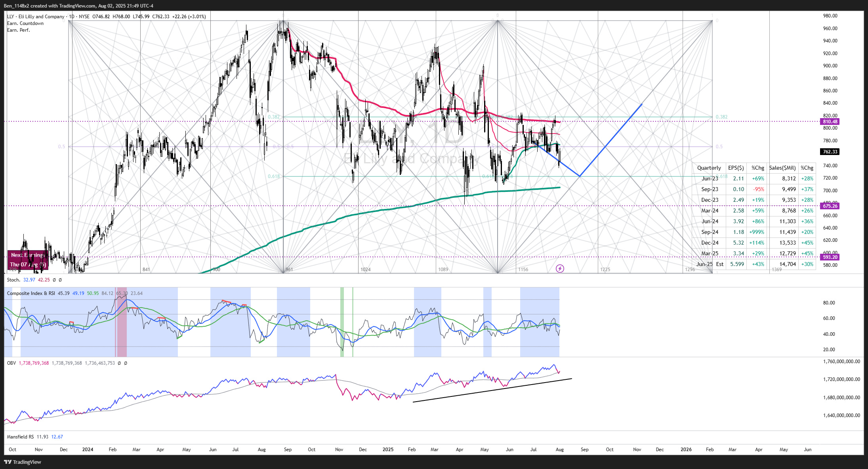
Task: Click the Jun-25 Est earnings table row
Action: 753,264
